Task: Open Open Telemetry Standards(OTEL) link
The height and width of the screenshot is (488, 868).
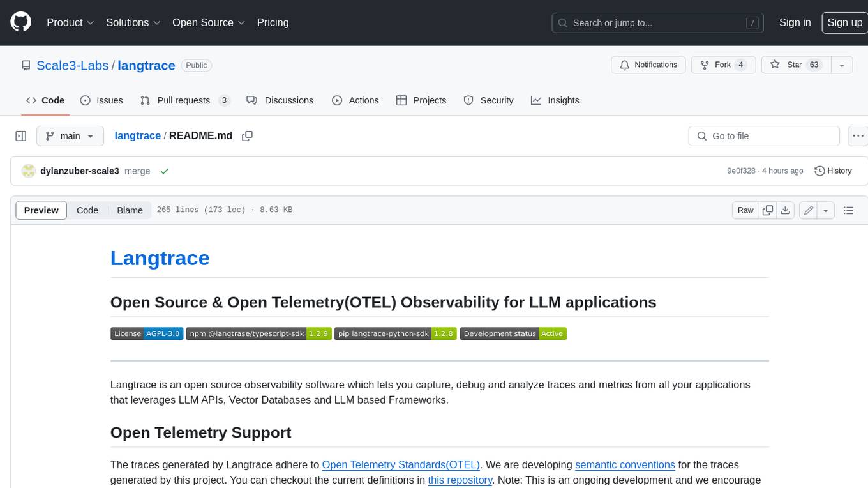Action: pos(401,464)
